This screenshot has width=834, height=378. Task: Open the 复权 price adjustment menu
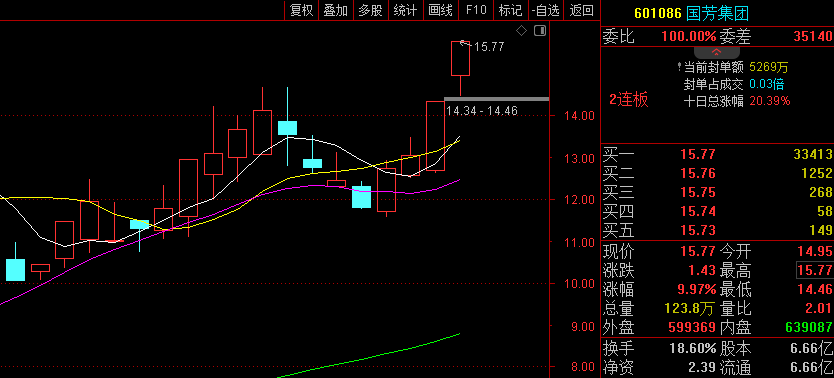click(x=302, y=10)
